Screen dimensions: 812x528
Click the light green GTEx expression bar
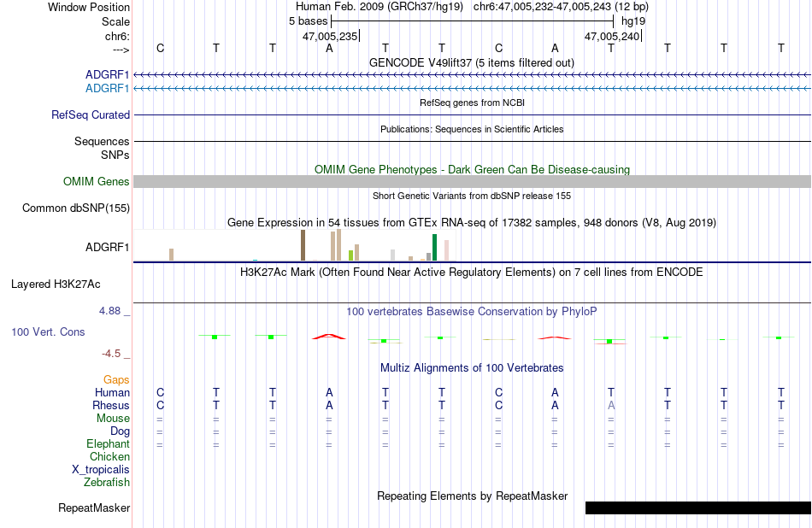pos(350,255)
